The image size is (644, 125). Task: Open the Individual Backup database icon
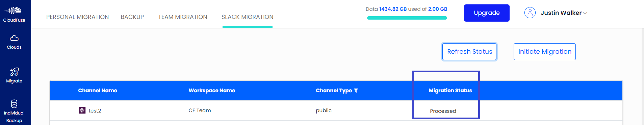14,104
